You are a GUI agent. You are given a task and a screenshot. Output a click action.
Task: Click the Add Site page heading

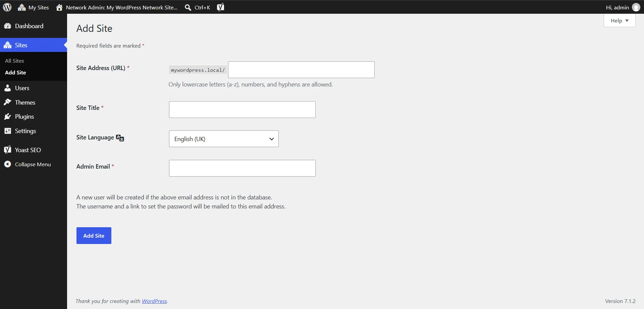tap(94, 28)
